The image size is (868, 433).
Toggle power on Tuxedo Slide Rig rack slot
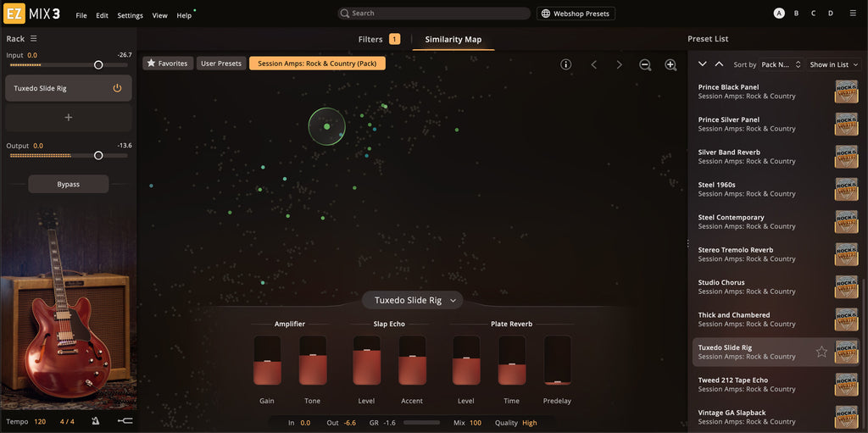tap(117, 88)
